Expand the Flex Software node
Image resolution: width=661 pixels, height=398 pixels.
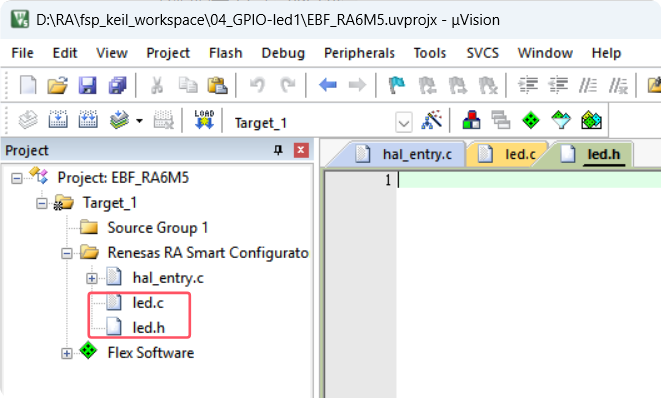[x=67, y=353]
